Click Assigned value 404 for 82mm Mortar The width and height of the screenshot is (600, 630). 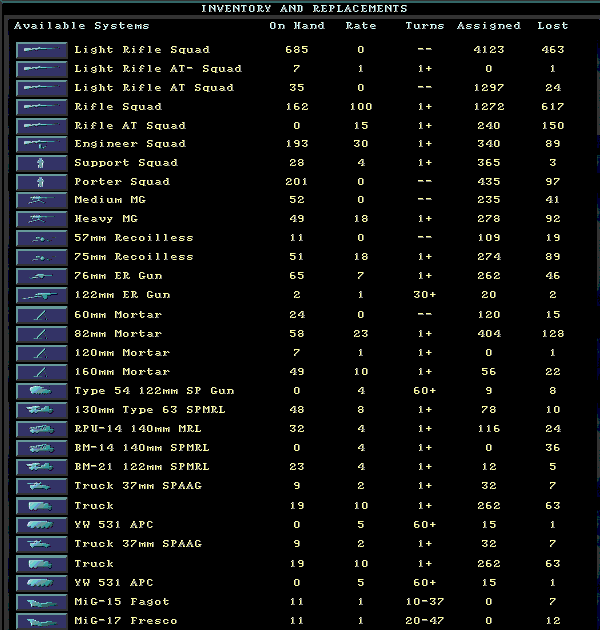(x=489, y=334)
